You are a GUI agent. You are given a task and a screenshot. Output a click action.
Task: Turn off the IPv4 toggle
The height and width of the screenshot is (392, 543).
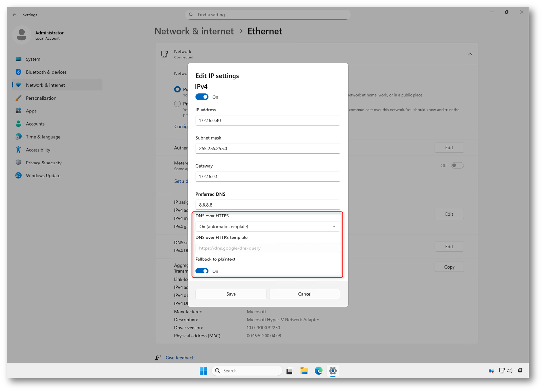click(x=202, y=97)
